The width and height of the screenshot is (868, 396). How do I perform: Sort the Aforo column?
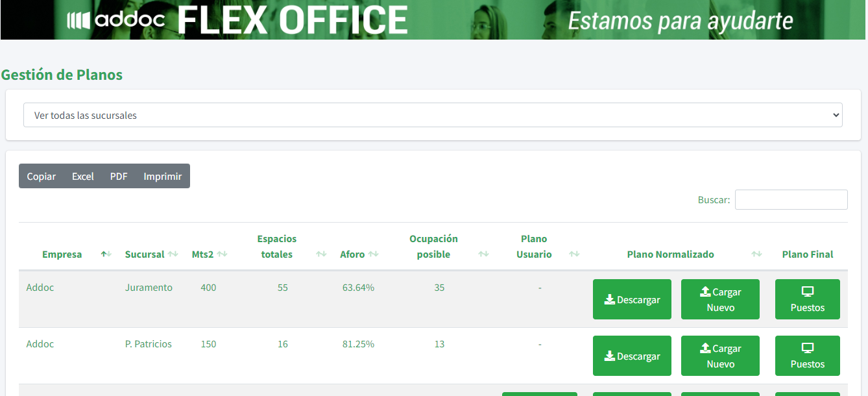[373, 254]
